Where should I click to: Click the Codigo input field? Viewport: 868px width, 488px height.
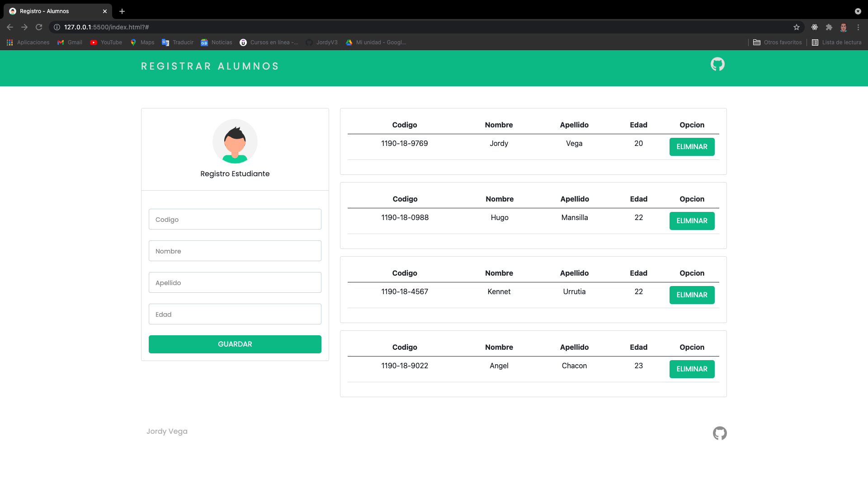point(235,219)
